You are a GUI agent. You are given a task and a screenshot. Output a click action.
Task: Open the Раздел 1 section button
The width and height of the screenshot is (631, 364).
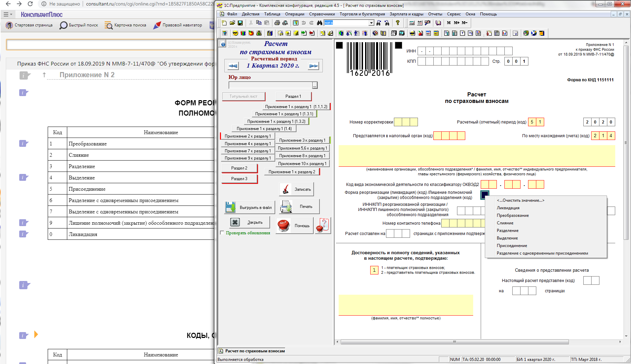[293, 96]
